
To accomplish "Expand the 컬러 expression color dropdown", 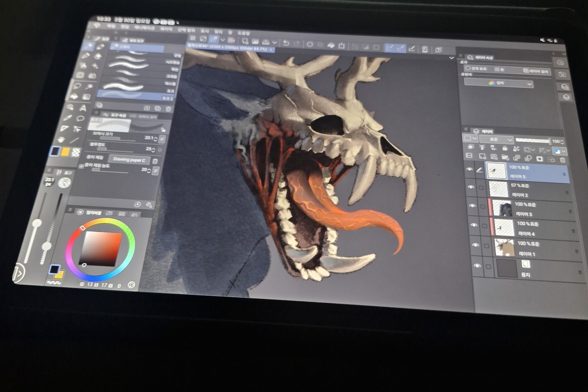I will [x=499, y=84].
